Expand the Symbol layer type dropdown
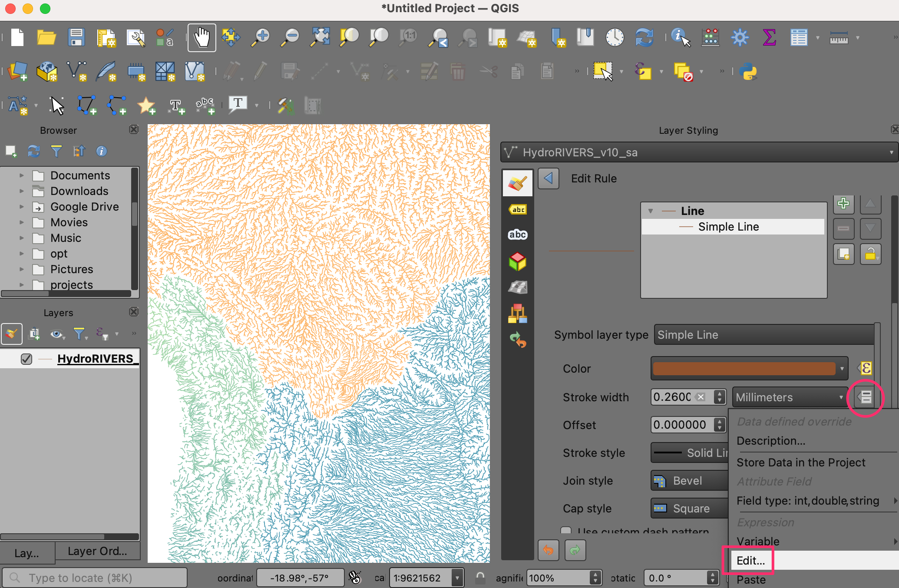 (764, 335)
